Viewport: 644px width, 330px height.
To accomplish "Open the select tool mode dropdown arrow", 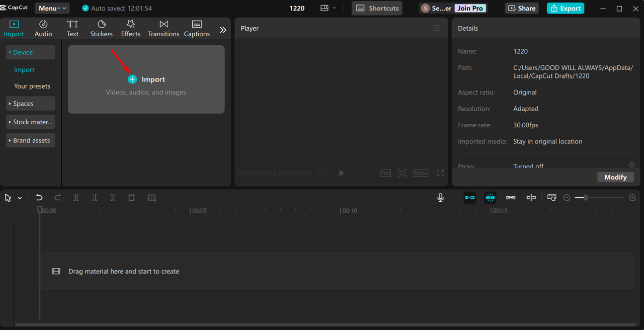I will pos(20,198).
